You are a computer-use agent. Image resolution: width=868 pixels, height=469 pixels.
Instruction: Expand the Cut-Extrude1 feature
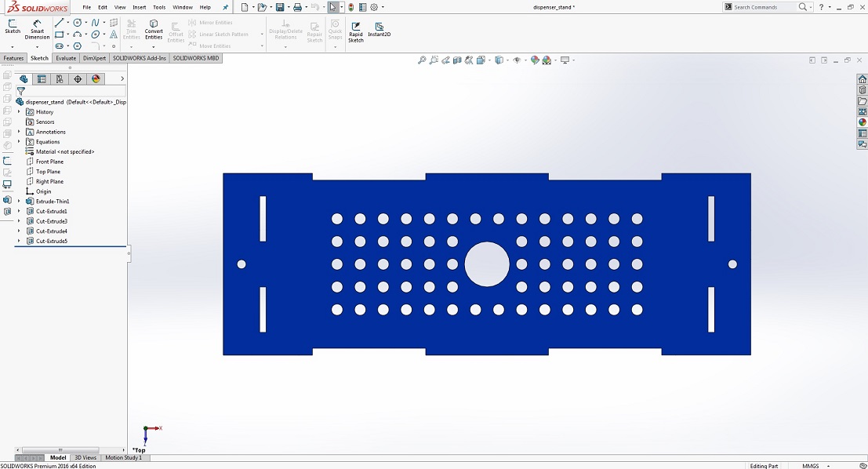coord(19,212)
